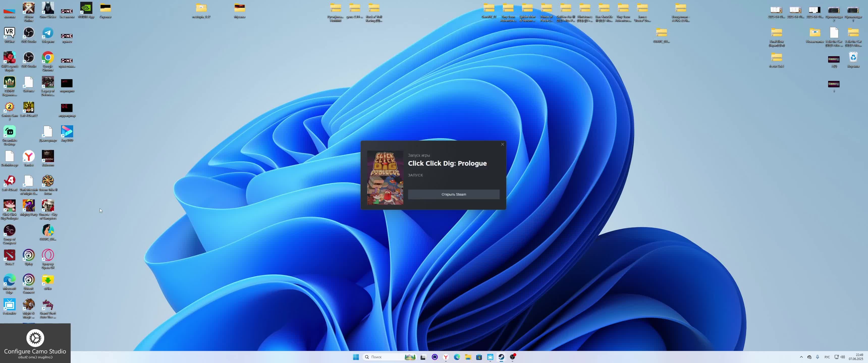
Task: Select Totem Tribe II Jotun icon
Action: 48,185
